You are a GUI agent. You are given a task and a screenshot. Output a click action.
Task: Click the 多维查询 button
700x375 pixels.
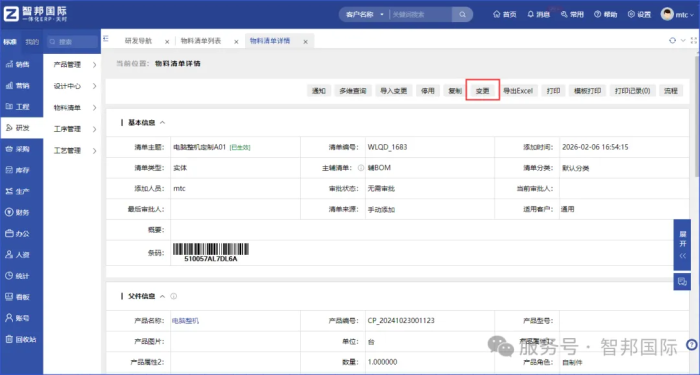(353, 91)
